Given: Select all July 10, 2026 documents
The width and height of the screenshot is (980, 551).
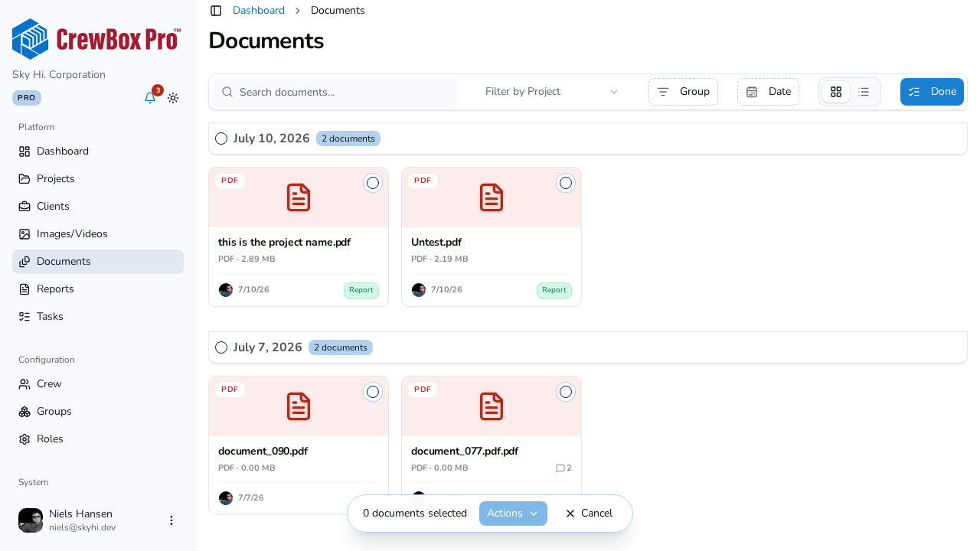Looking at the screenshot, I should tap(221, 139).
